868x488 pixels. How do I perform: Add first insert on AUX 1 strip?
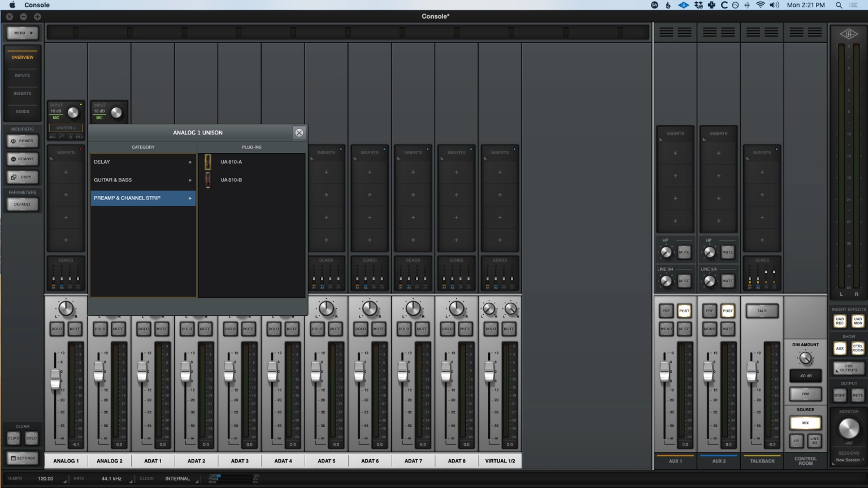[675, 153]
